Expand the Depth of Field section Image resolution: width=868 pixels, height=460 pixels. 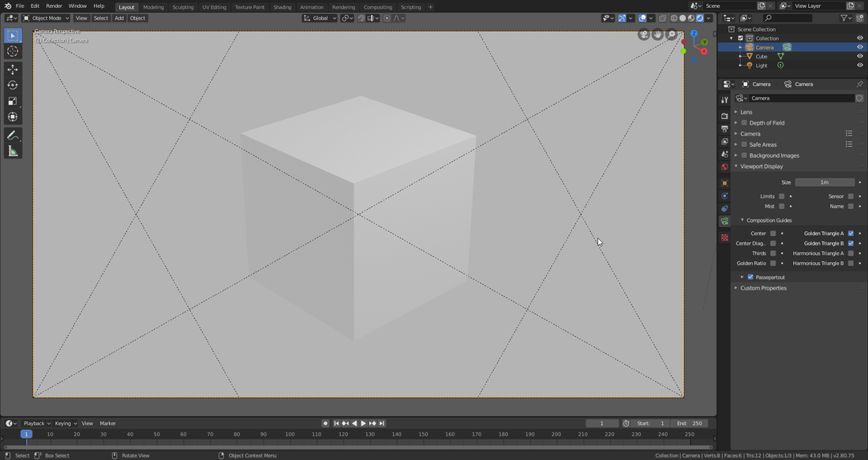coord(765,122)
